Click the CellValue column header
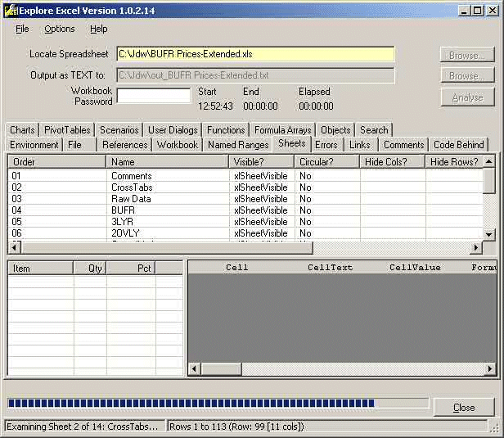Image resolution: width=504 pixels, height=438 pixels. click(415, 267)
